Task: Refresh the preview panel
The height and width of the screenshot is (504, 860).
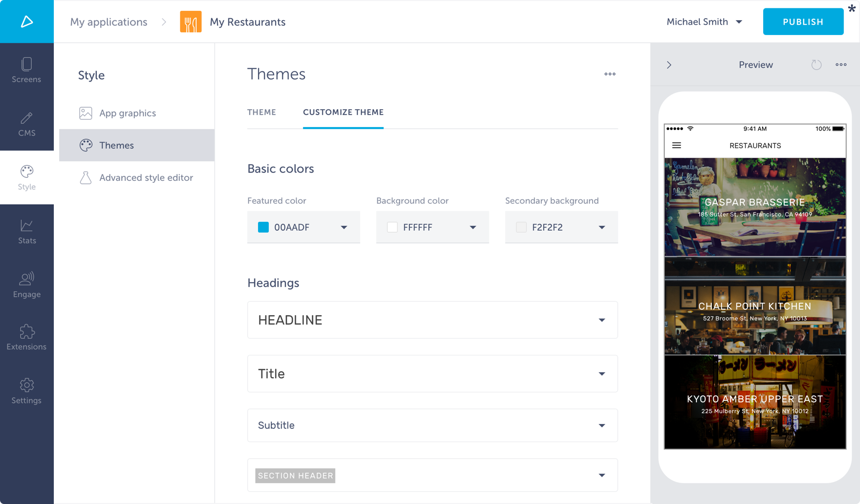Action: (816, 65)
